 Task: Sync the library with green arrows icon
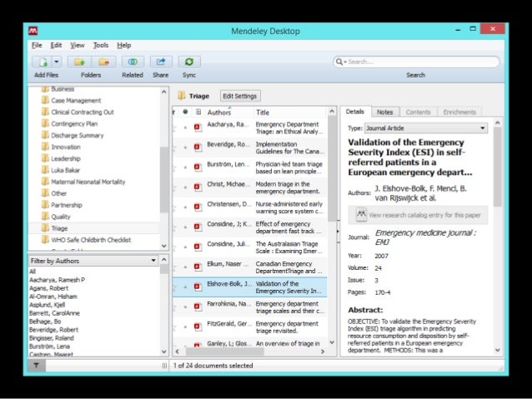(189, 62)
